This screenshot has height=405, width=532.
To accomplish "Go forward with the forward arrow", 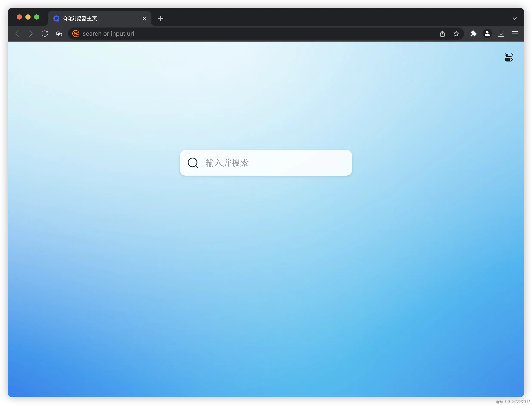I will point(31,34).
